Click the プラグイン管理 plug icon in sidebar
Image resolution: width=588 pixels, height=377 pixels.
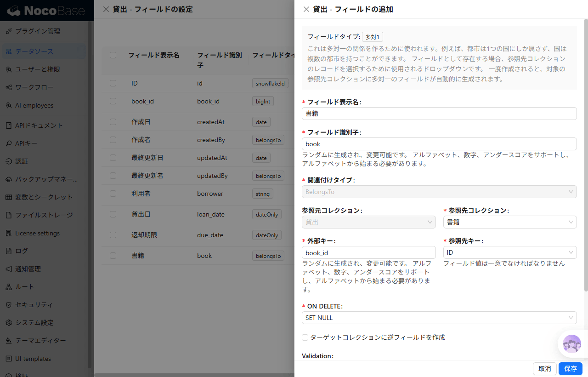9,31
